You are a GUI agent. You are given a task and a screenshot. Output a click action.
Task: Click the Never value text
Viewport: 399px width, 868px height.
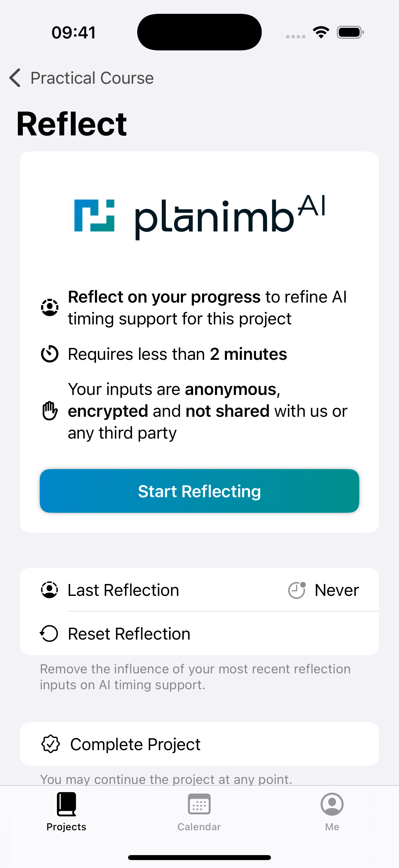click(337, 590)
